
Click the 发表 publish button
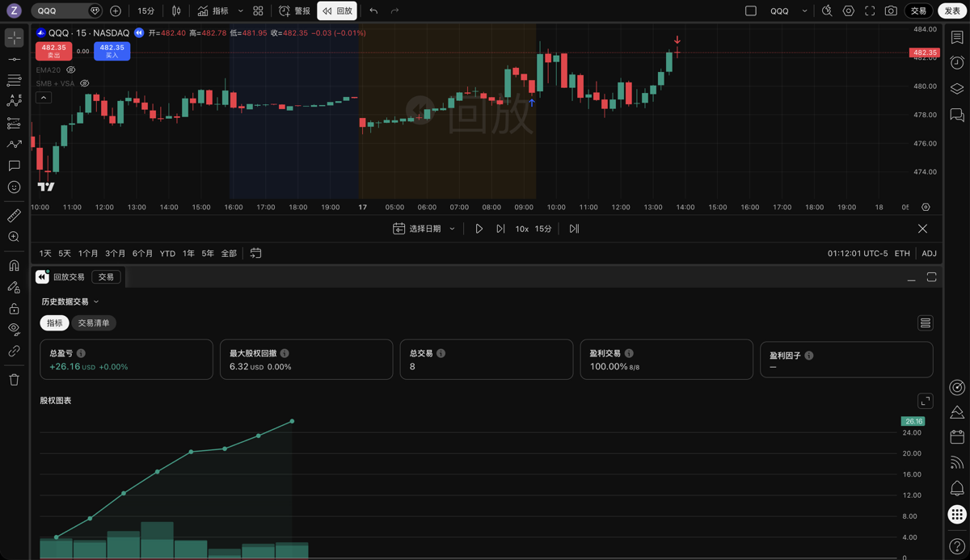[x=952, y=11]
